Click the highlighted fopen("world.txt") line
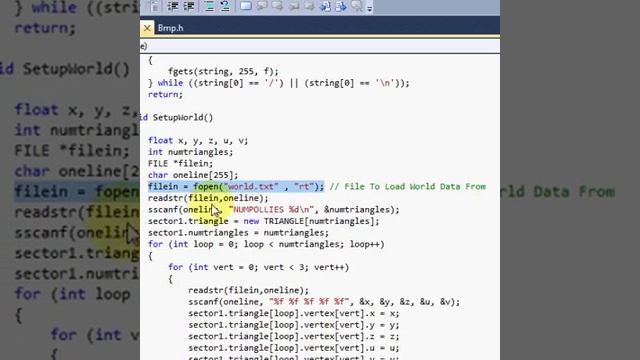This screenshot has width=640, height=360. point(236,187)
